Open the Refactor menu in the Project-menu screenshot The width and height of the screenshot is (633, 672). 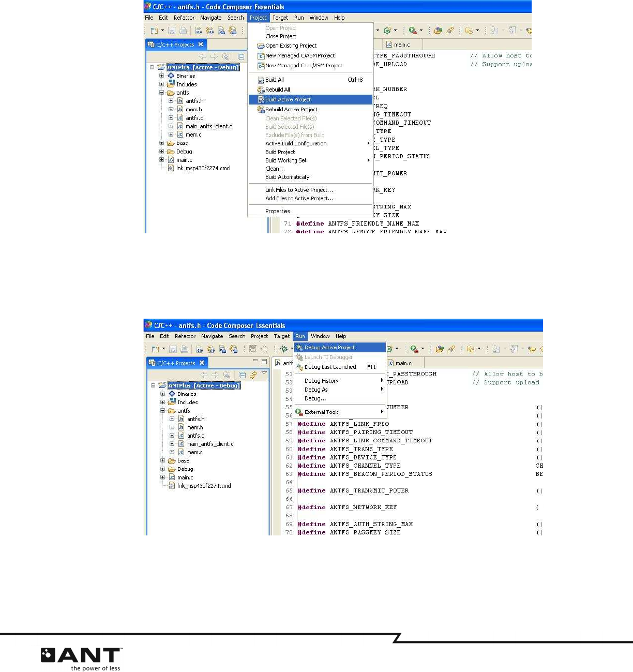coord(184,18)
